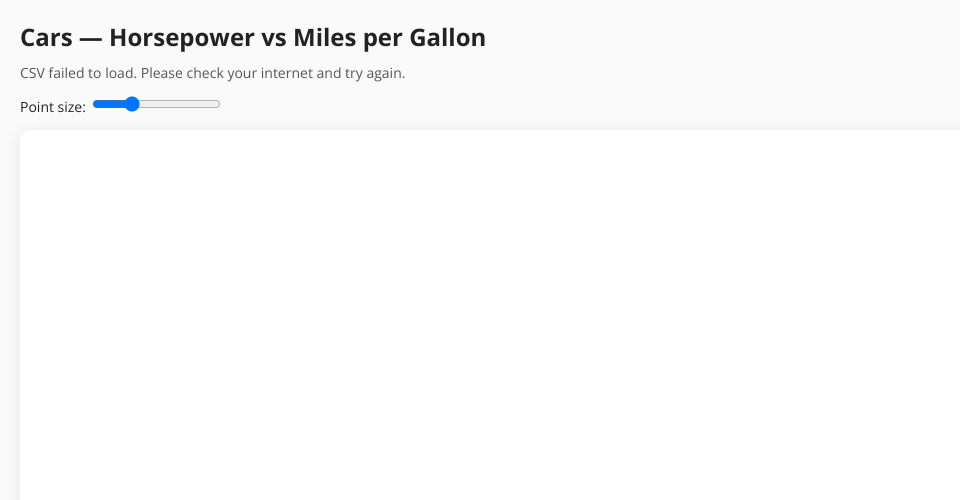This screenshot has width=960, height=500.
Task: Click the page title heading
Action: click(253, 38)
